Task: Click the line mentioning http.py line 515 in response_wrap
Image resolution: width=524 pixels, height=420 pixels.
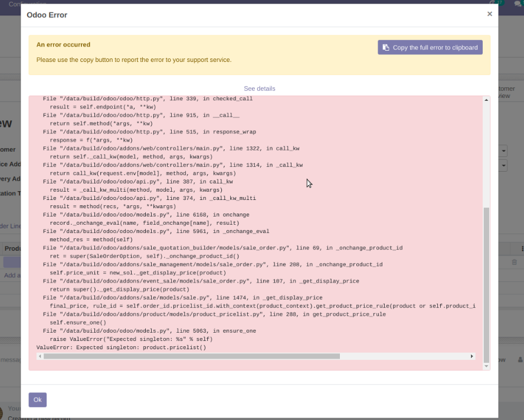Action: 149,132
